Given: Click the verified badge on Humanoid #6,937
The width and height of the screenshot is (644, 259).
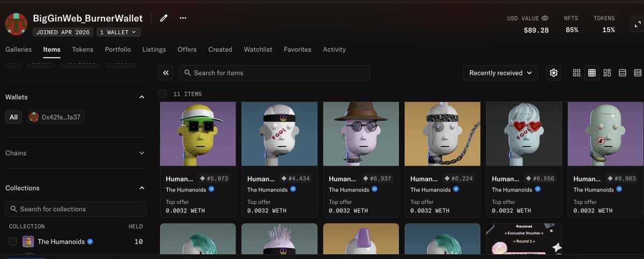Looking at the screenshot, I should [x=375, y=189].
